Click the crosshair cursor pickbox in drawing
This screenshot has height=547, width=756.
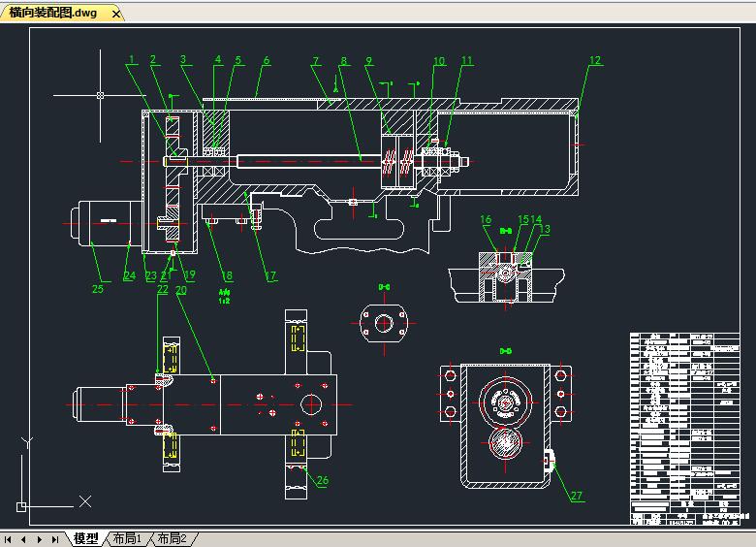click(100, 95)
